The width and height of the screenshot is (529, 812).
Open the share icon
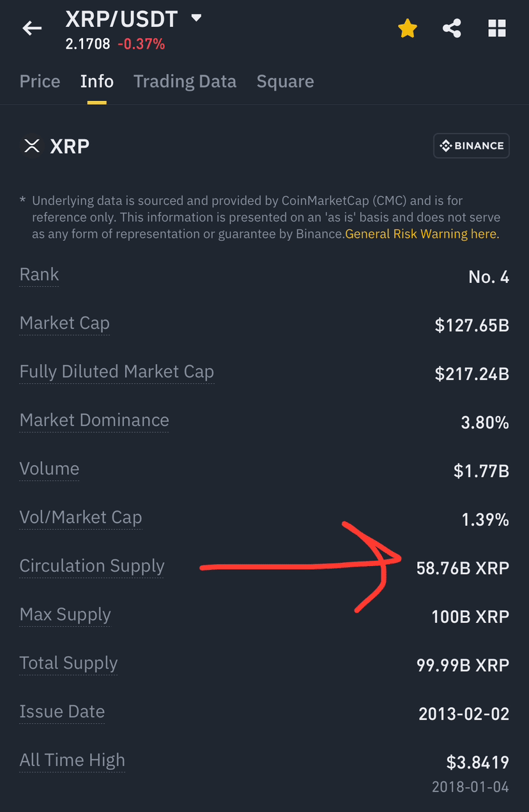pyautogui.click(x=452, y=28)
